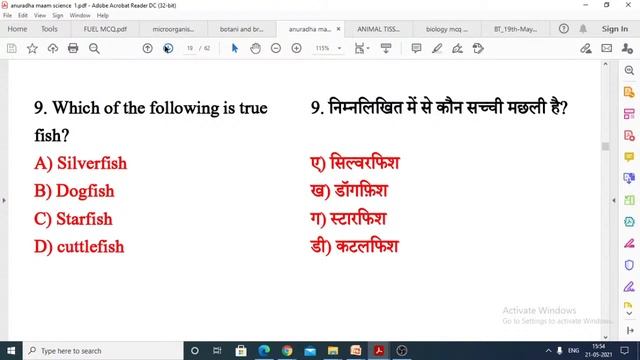Open Google Chrome from taskbar
Image resolution: width=640 pixels, height=360 pixels.
point(287,351)
